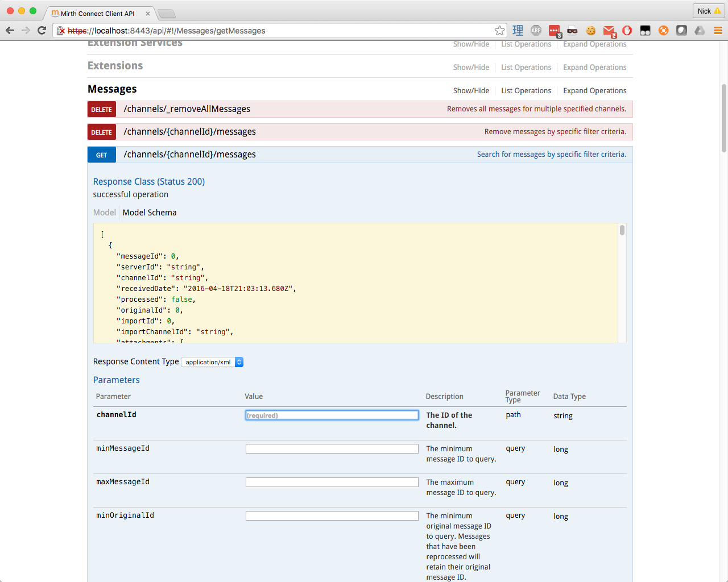Click the address bar URL
Viewport: 728px width, 582px height.
[x=167, y=31]
